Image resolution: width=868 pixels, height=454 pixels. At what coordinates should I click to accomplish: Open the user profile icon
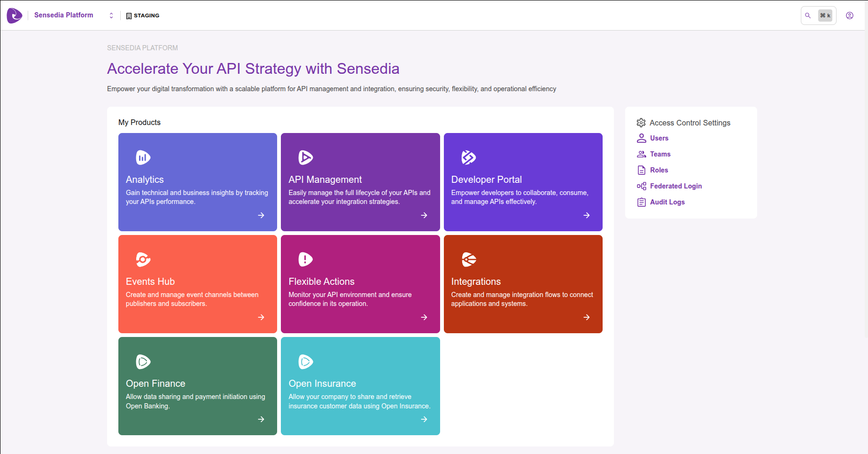pyautogui.click(x=849, y=16)
